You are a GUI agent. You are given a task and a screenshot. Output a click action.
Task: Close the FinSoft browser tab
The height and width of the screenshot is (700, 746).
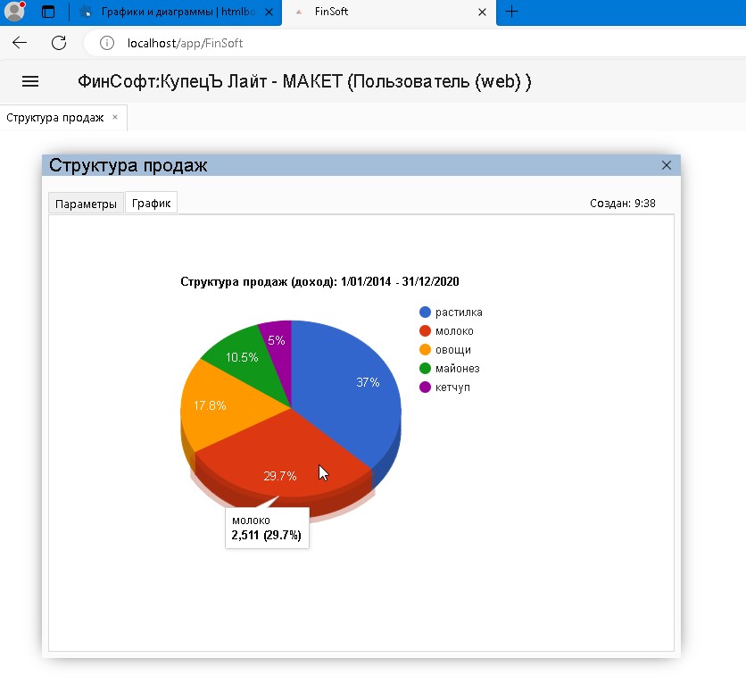coord(482,12)
